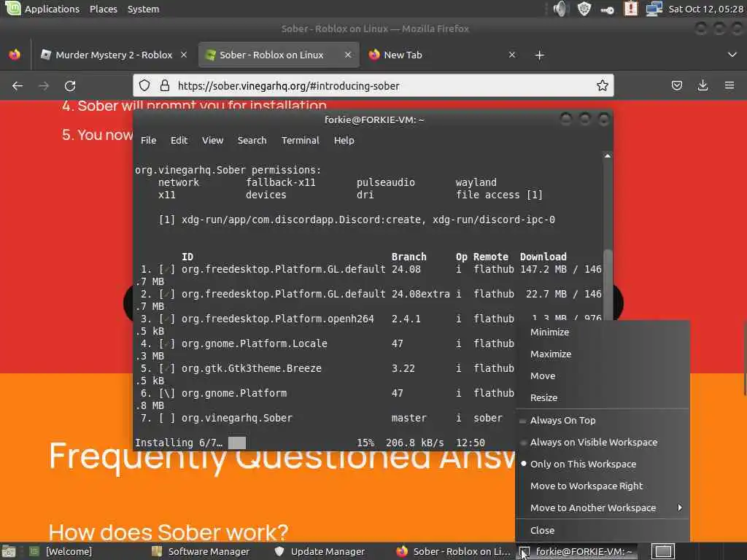Reload the Sober page
The image size is (747, 560).
(70, 86)
